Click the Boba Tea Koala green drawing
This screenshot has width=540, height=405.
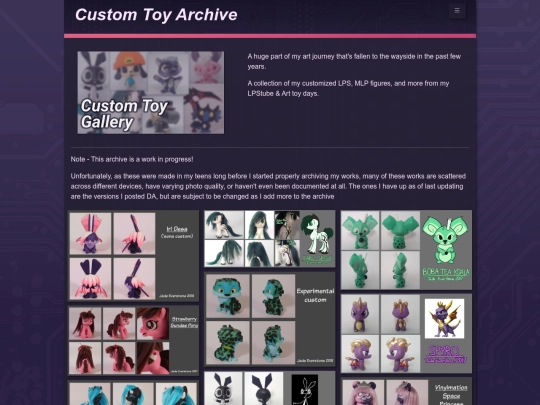(446, 240)
